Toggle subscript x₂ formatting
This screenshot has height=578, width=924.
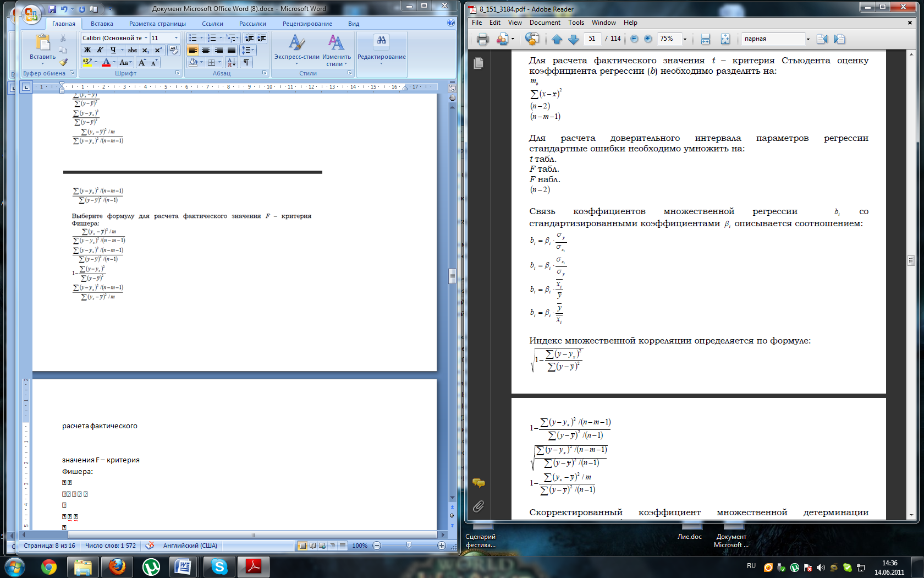pyautogui.click(x=146, y=50)
